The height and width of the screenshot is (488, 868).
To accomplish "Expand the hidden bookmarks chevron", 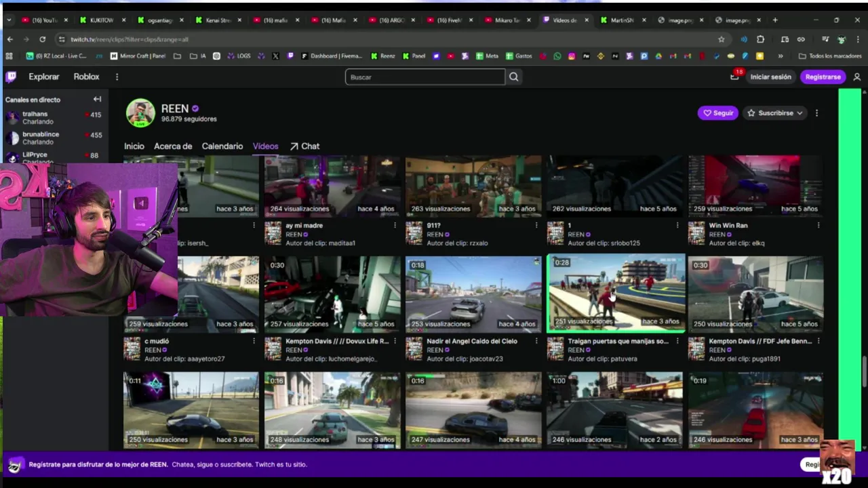I will point(781,56).
